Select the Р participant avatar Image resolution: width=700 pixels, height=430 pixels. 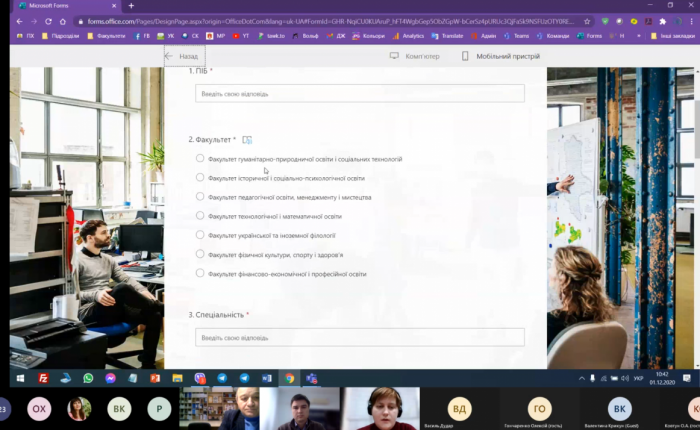coord(159,409)
